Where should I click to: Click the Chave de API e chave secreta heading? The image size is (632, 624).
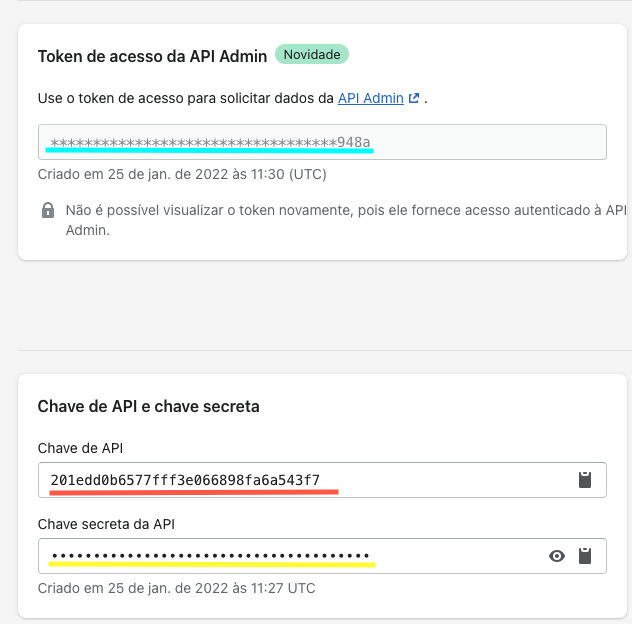tap(148, 406)
